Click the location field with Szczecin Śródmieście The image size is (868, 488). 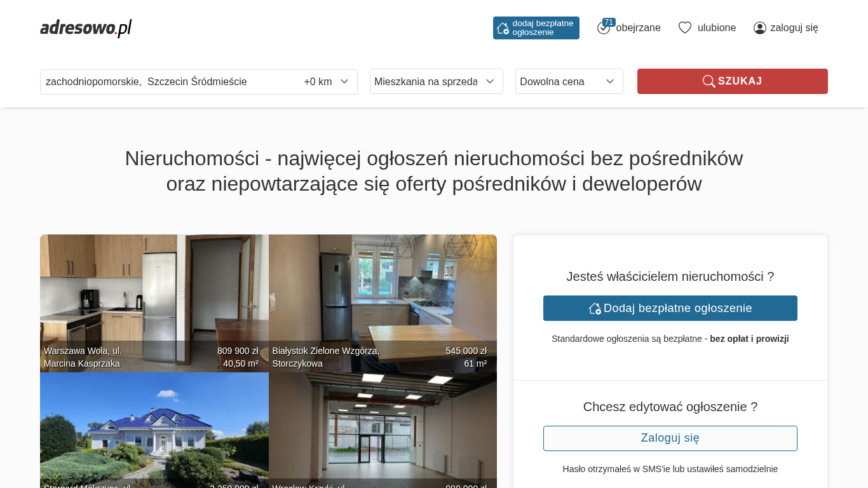pyautogui.click(x=169, y=82)
